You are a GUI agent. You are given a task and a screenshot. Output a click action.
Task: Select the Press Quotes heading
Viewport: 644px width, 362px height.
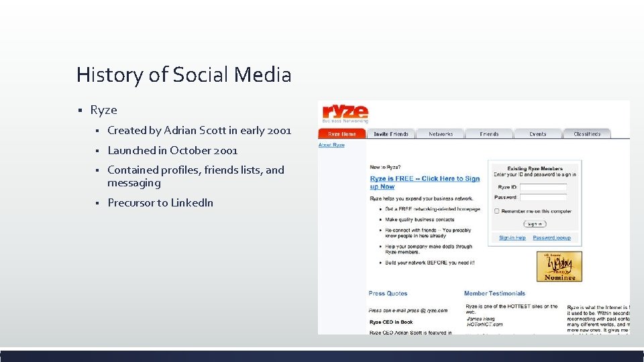click(x=388, y=294)
